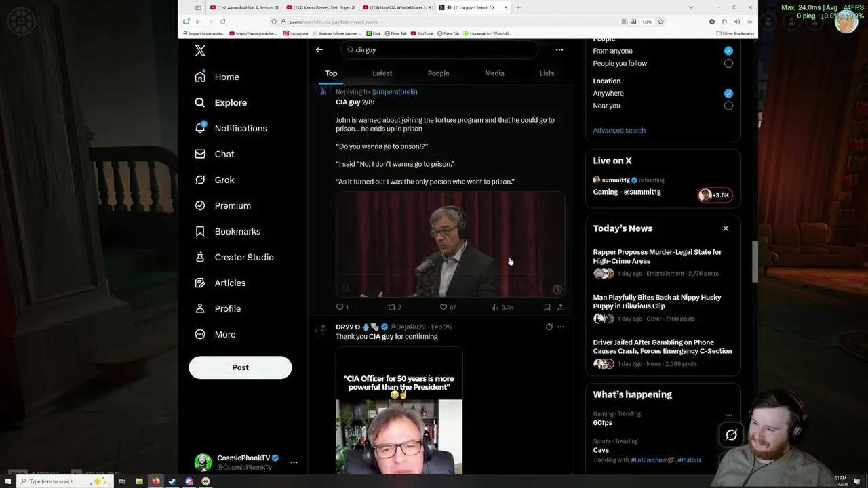
Task: Open Profile in the sidebar
Action: [x=218, y=309]
